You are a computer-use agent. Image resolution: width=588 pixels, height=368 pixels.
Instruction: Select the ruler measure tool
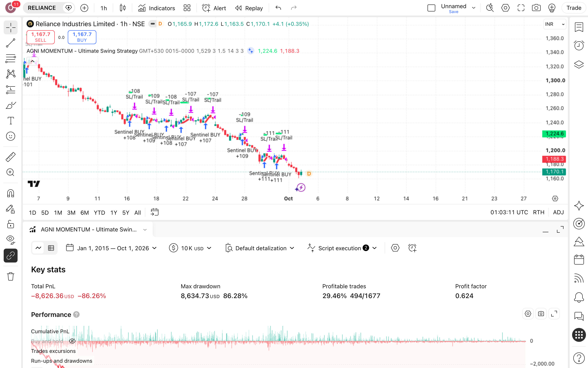point(10,157)
